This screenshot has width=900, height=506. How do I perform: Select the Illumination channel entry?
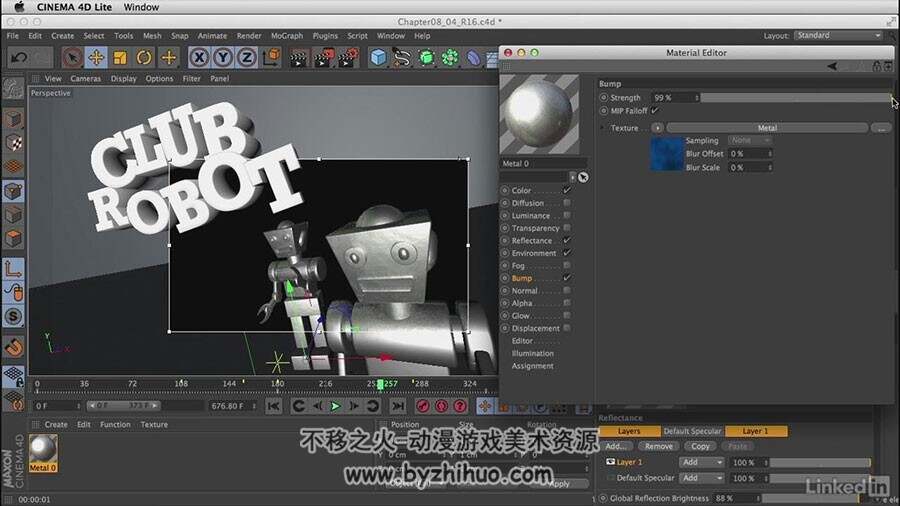[x=533, y=353]
